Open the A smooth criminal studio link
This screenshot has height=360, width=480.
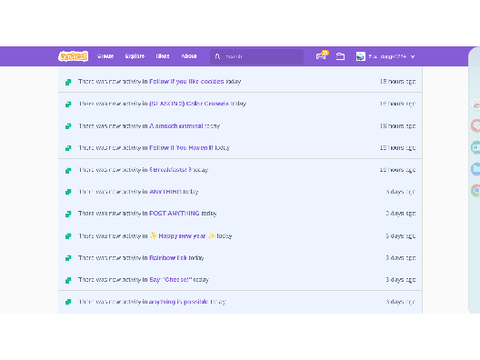tap(176, 126)
